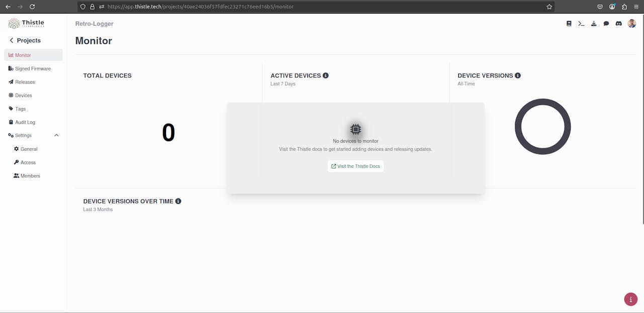
Task: Reload the page with refresh icon
Action: click(x=32, y=7)
